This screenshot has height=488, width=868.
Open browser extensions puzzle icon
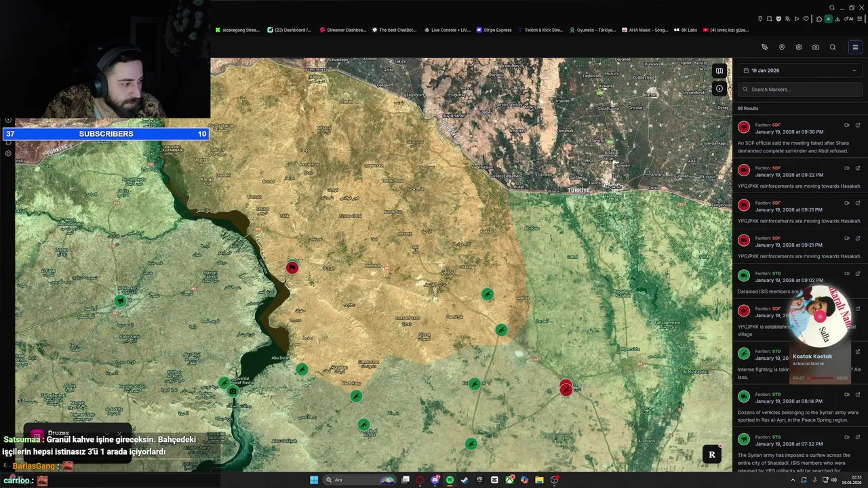coord(819,19)
